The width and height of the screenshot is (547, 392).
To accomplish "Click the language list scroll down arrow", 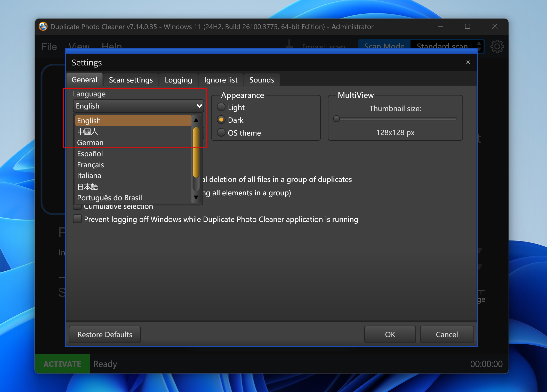I will click(x=196, y=197).
